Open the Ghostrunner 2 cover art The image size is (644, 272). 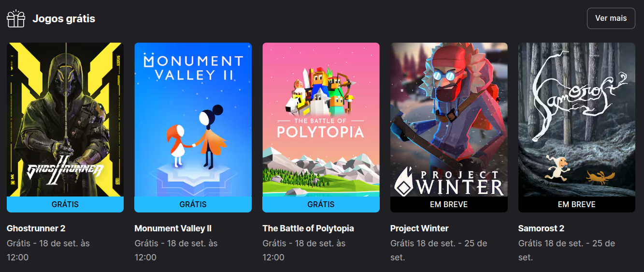click(65, 120)
